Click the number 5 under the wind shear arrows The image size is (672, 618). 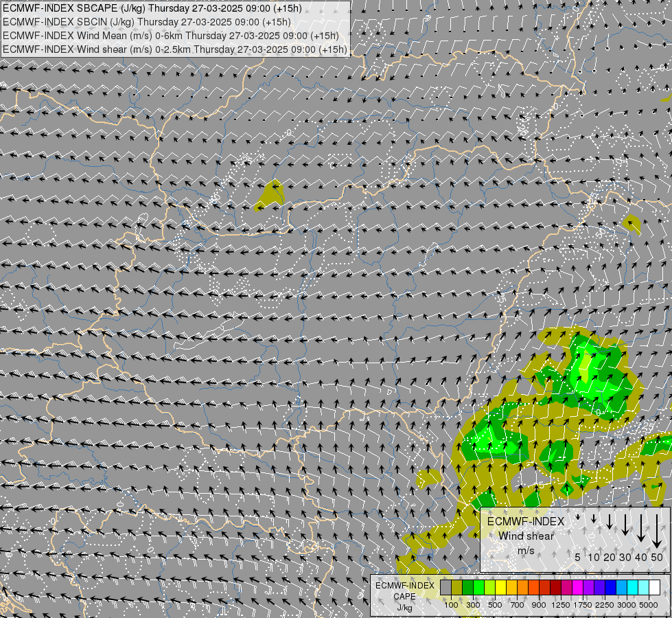[578, 557]
